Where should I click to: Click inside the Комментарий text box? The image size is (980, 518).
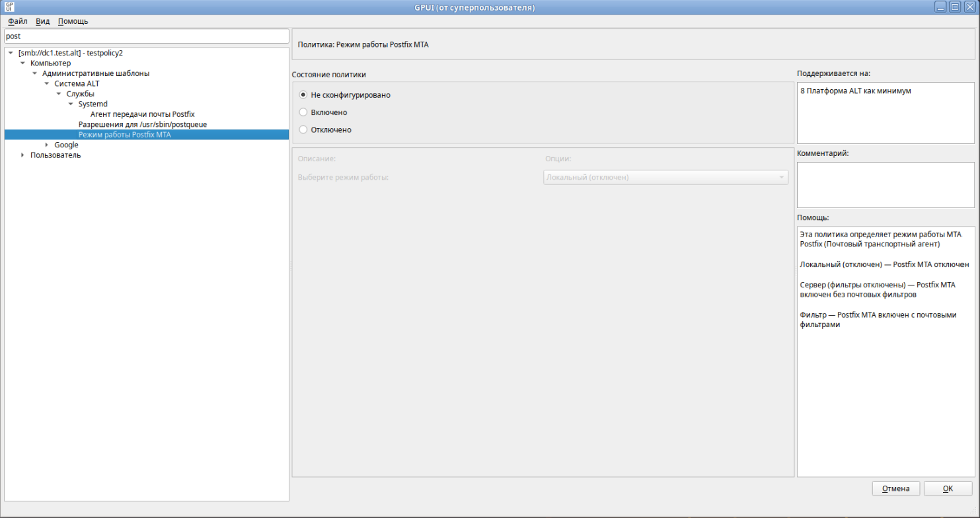[x=886, y=185]
